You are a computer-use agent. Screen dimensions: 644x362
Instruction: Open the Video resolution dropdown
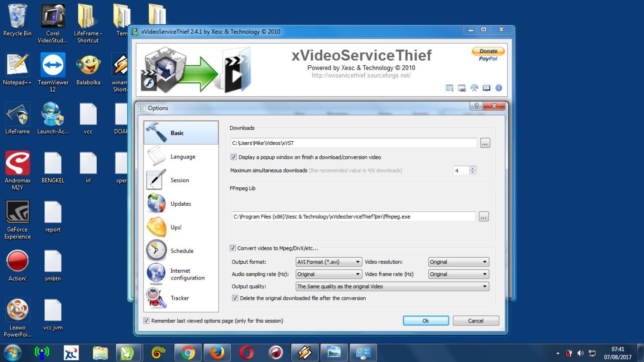[x=459, y=262]
